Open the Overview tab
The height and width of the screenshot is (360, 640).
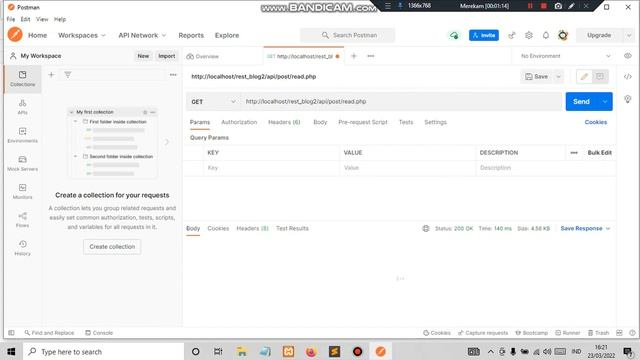pos(203,56)
